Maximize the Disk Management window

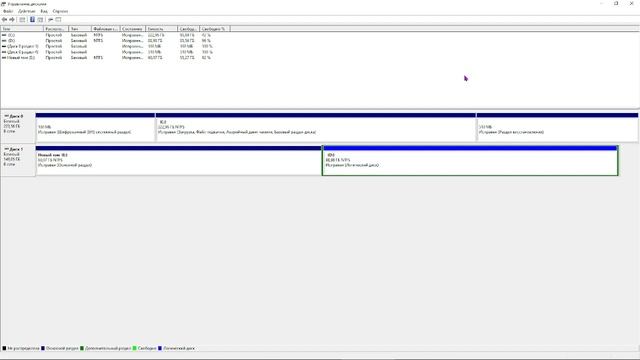(x=616, y=4)
